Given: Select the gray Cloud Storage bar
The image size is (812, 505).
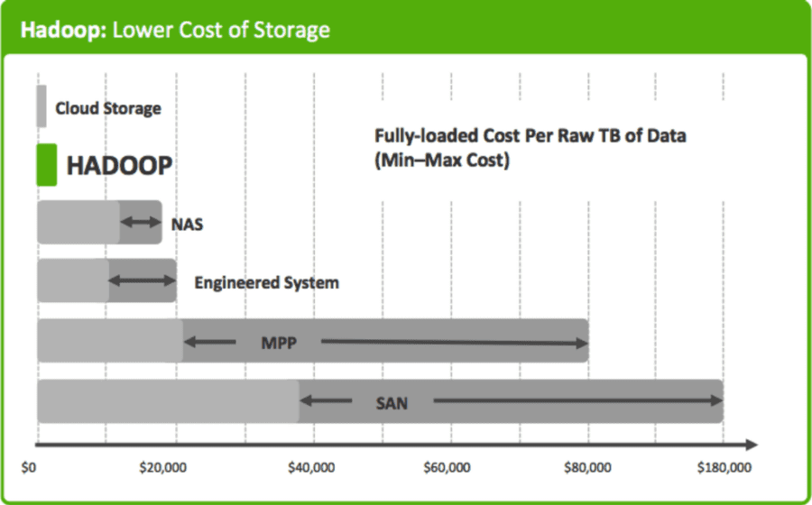Looking at the screenshot, I should tap(42, 106).
